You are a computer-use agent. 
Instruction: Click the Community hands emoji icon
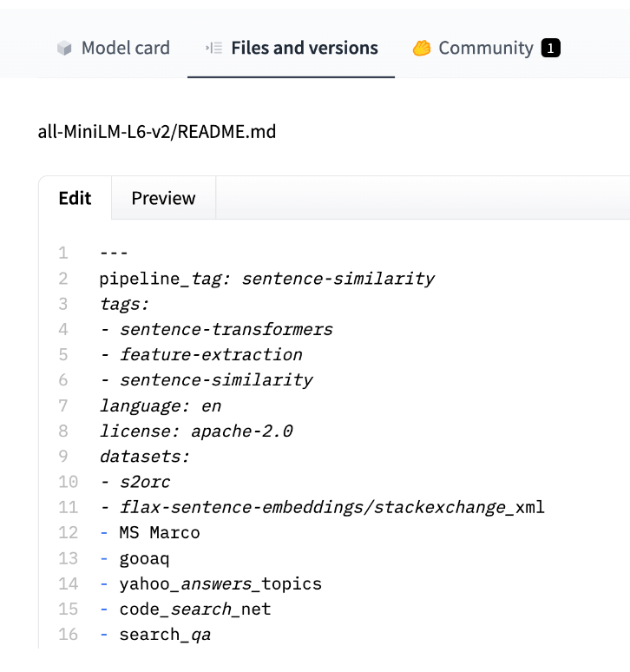(422, 49)
